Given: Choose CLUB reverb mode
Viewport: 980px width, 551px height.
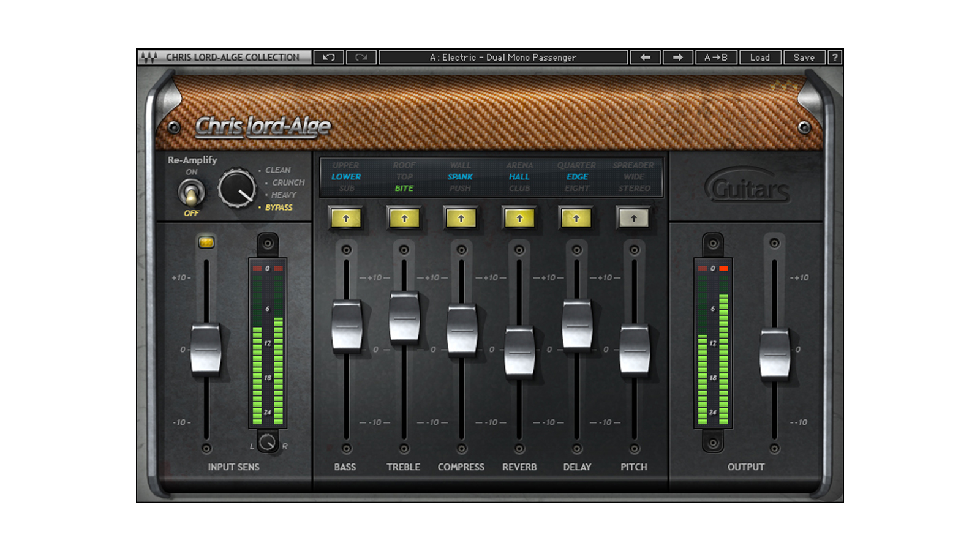Looking at the screenshot, I should point(519,189).
